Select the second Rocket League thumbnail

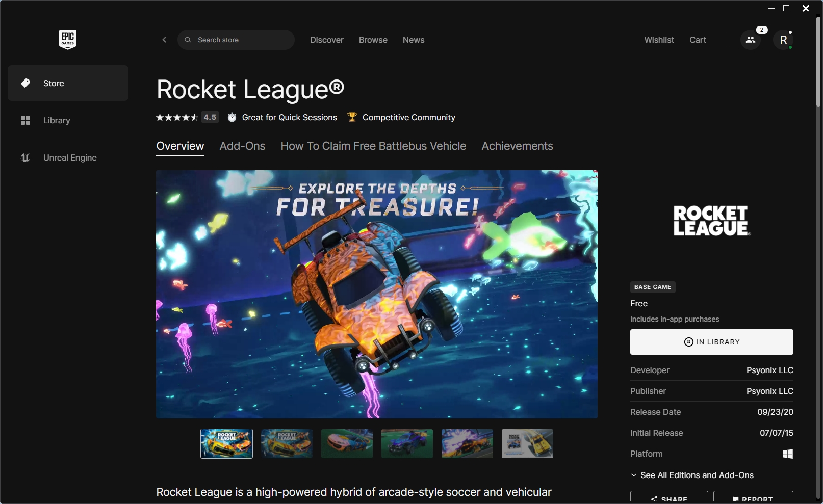click(x=287, y=443)
